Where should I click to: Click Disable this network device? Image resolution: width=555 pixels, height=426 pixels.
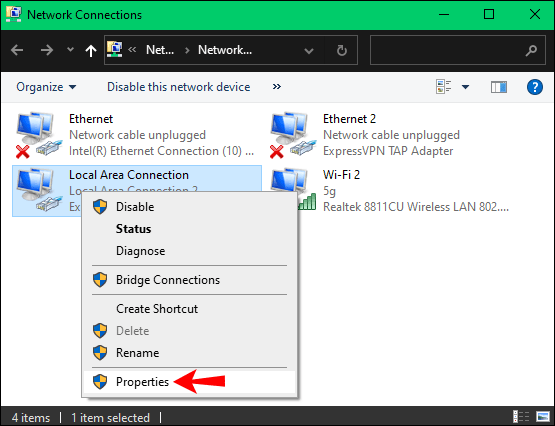tap(179, 87)
